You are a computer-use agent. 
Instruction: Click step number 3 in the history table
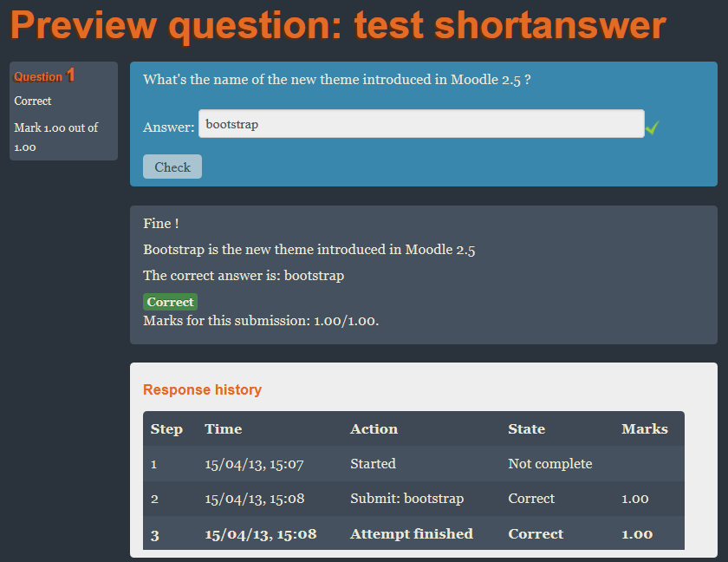[x=155, y=535]
